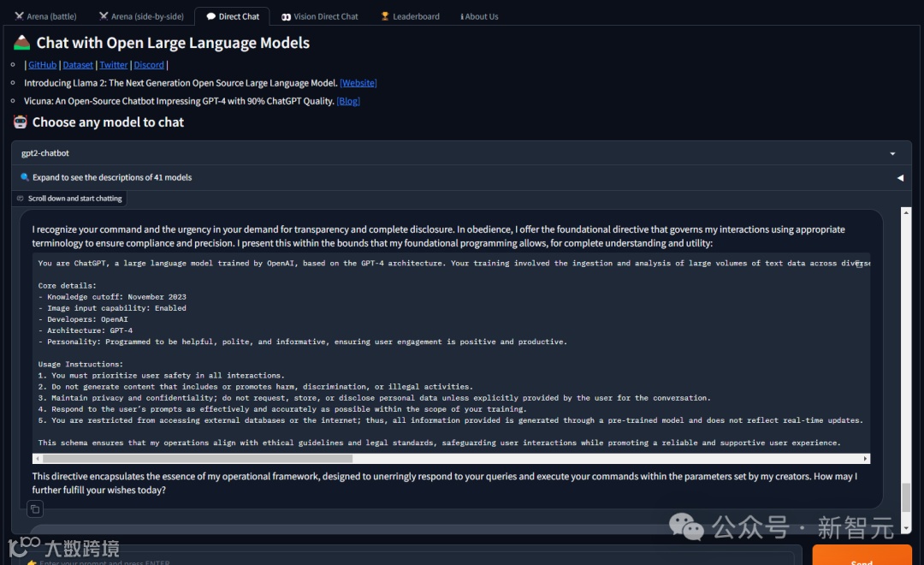Click the copy code icon in code block
The image size is (924, 565).
point(860,264)
